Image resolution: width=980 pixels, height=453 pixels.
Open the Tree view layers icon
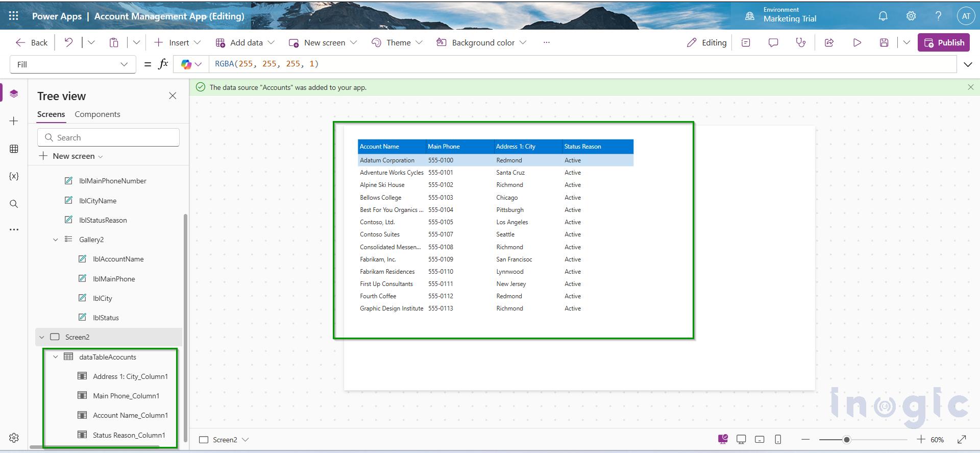tap(14, 93)
